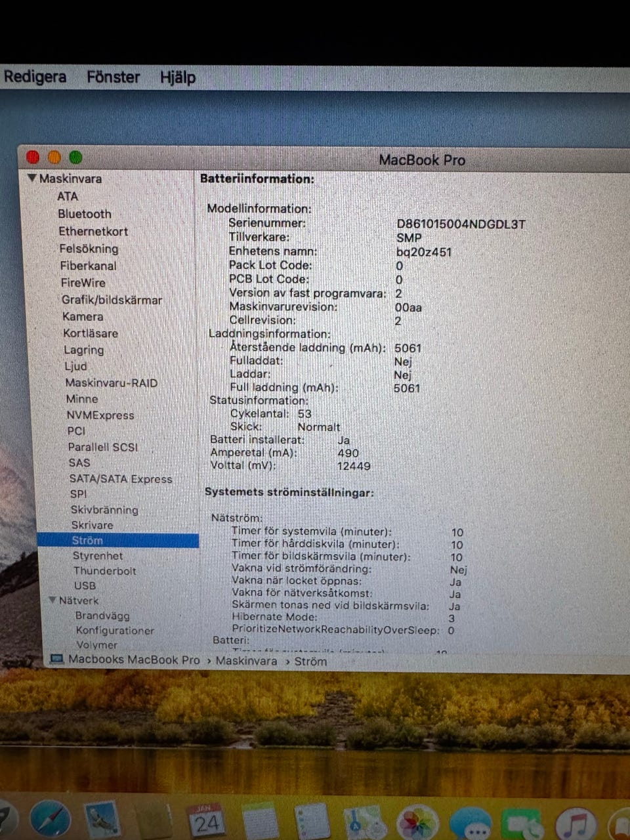The image size is (630, 840).
Task: Select FireWire in the sidebar
Action: [83, 283]
